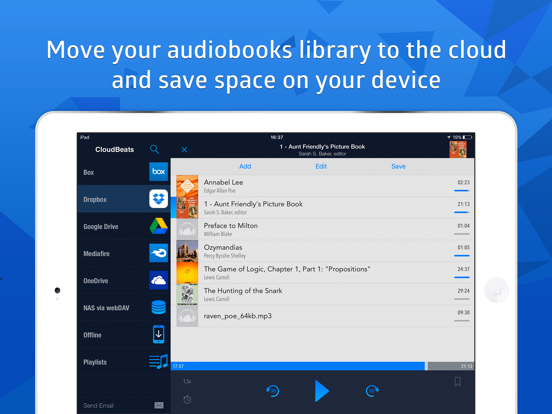The width and height of the screenshot is (552, 414).
Task: Click the 21:13 total time in seek bar
Action: pos(466,366)
